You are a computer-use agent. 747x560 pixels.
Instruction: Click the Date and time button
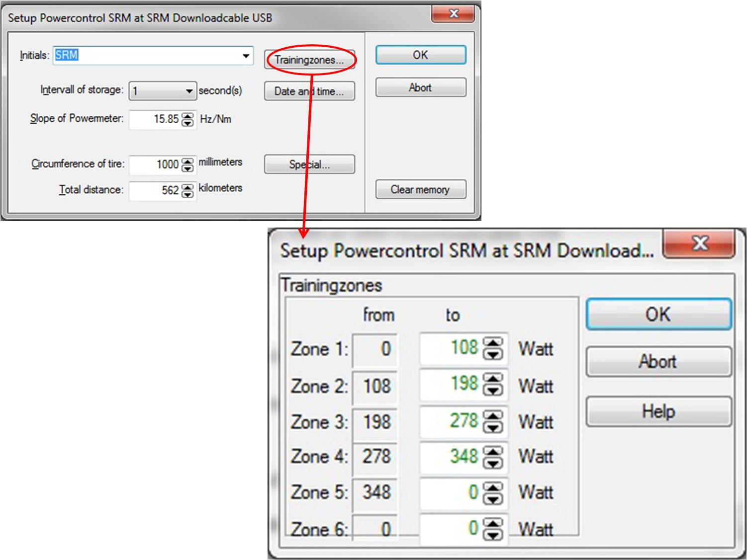click(x=309, y=91)
